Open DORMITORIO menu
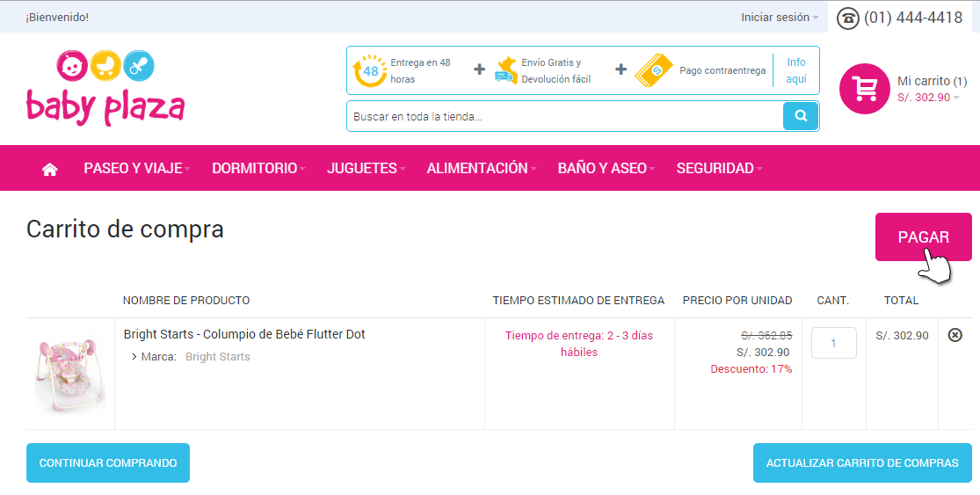The width and height of the screenshot is (980, 495). (x=258, y=168)
